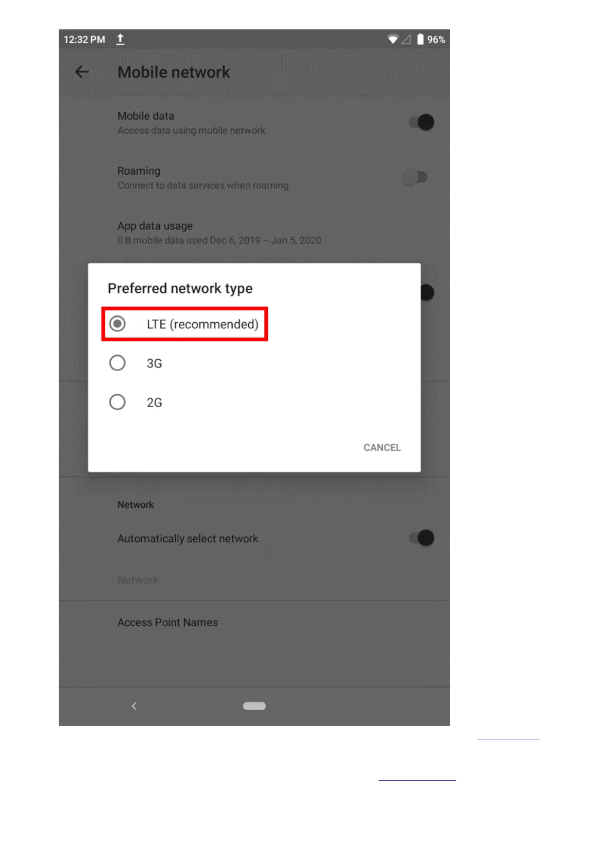Viewport: 613px width, 868px height.
Task: Toggle the Mobile data switch
Action: (x=421, y=122)
